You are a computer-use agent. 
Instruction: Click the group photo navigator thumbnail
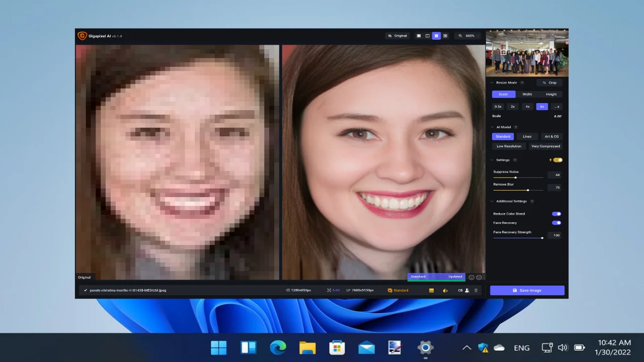527,53
